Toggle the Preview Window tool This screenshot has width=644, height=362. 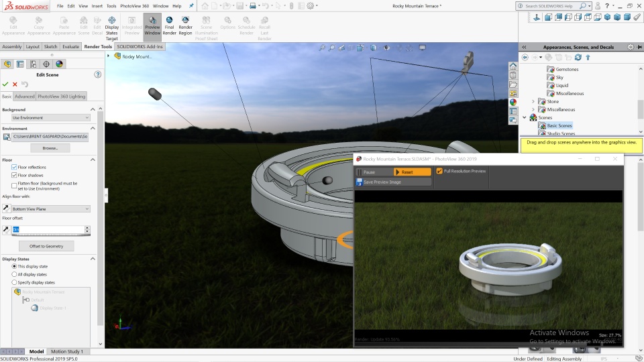pyautogui.click(x=152, y=25)
